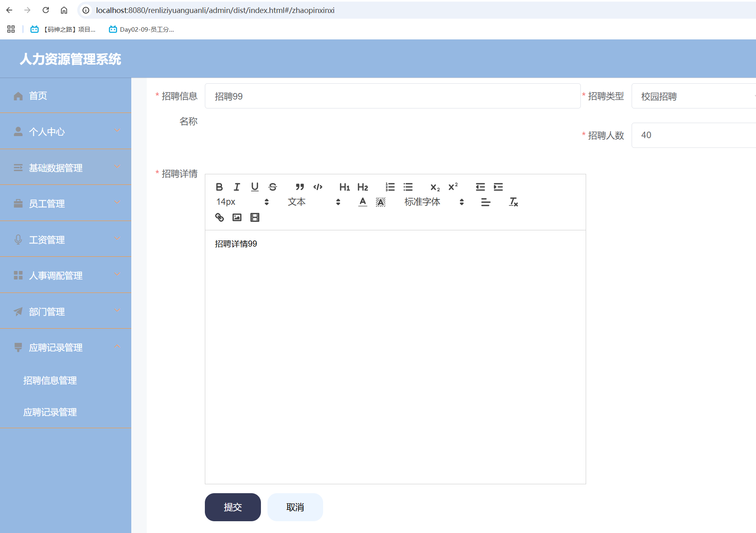
Task: Toggle an ordered list
Action: click(390, 187)
